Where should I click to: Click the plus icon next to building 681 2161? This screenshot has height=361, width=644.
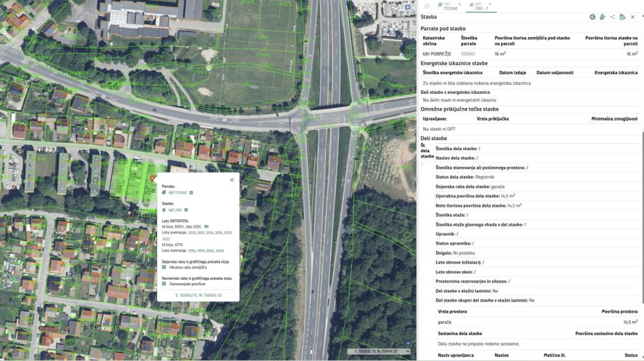click(186, 210)
